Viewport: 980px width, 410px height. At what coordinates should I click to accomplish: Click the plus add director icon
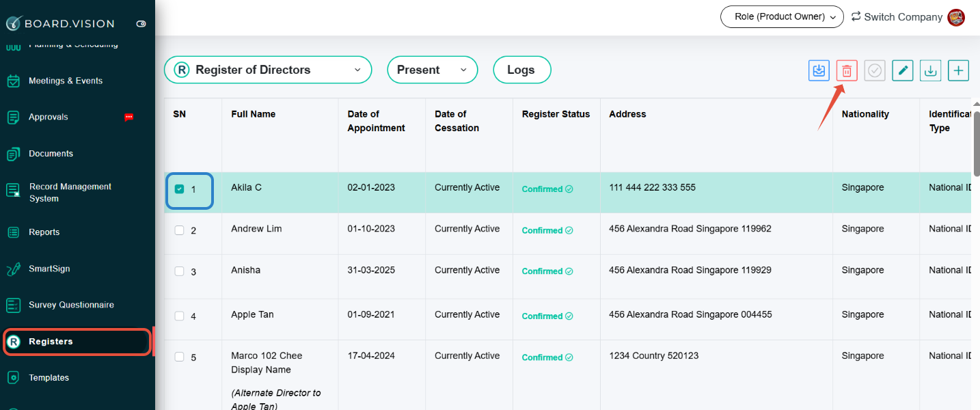958,70
